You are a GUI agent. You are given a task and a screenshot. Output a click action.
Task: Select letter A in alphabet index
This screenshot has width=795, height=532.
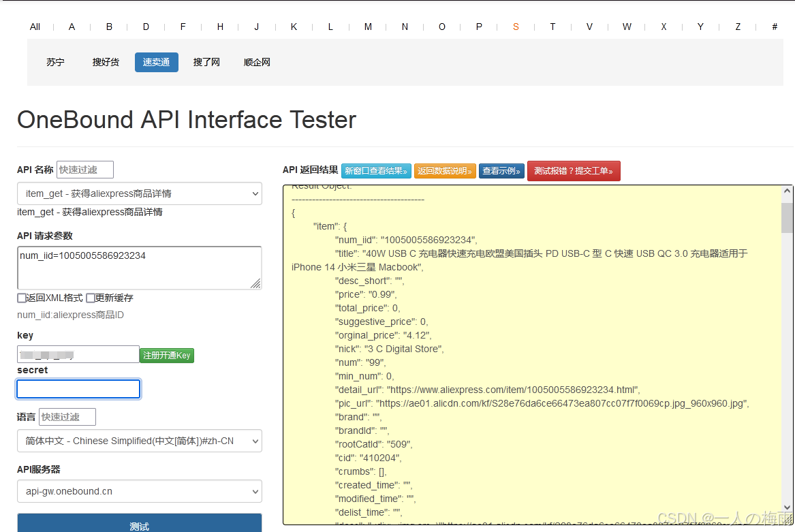[72, 27]
